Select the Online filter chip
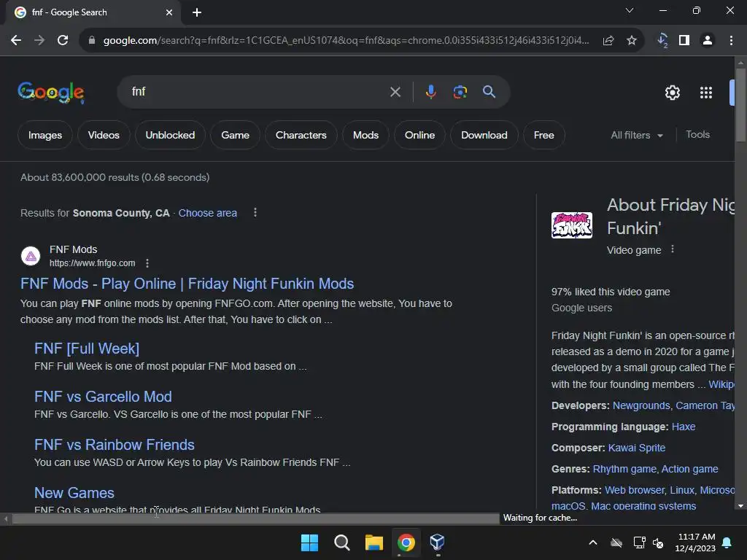Image resolution: width=747 pixels, height=560 pixels. coord(419,135)
